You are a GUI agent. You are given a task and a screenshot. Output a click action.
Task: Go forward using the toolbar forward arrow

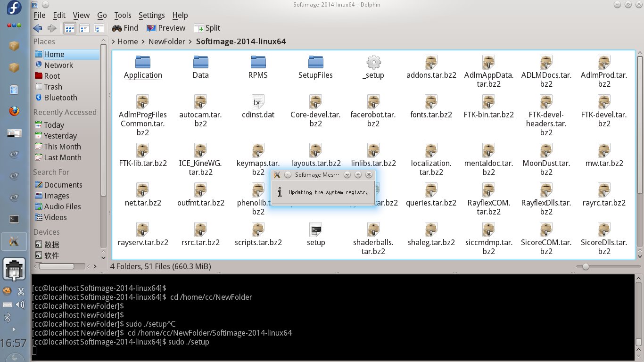click(x=52, y=28)
